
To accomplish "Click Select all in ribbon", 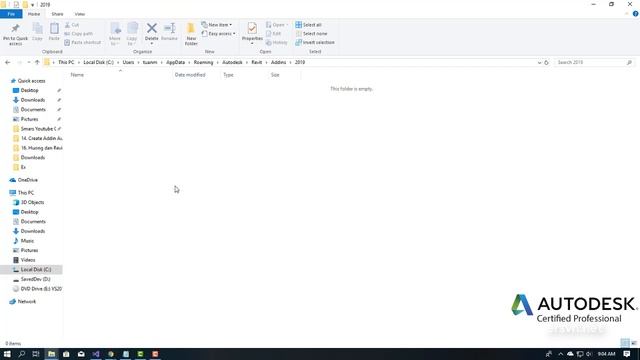I will (x=309, y=25).
